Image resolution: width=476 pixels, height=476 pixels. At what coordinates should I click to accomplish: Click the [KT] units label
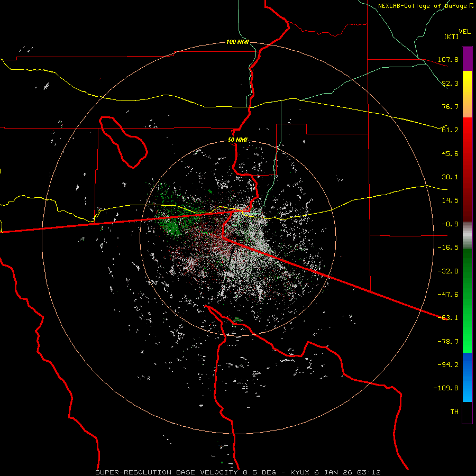coord(452,36)
